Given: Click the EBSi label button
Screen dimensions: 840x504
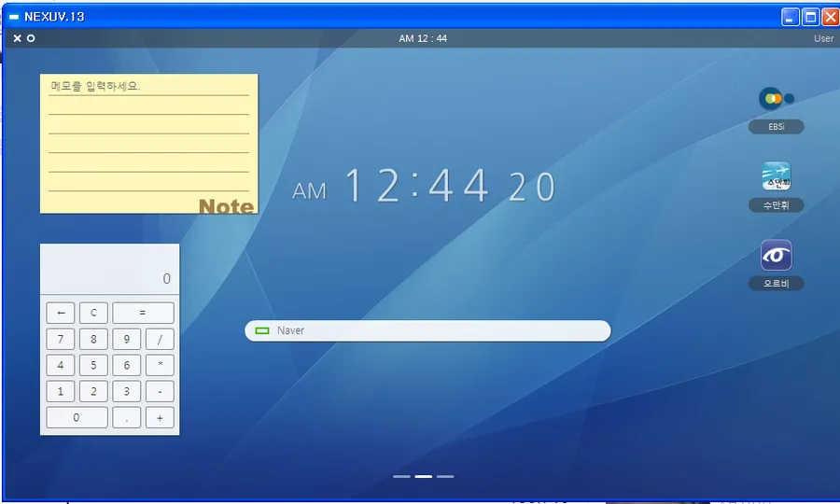Looking at the screenshot, I should pyautogui.click(x=776, y=126).
